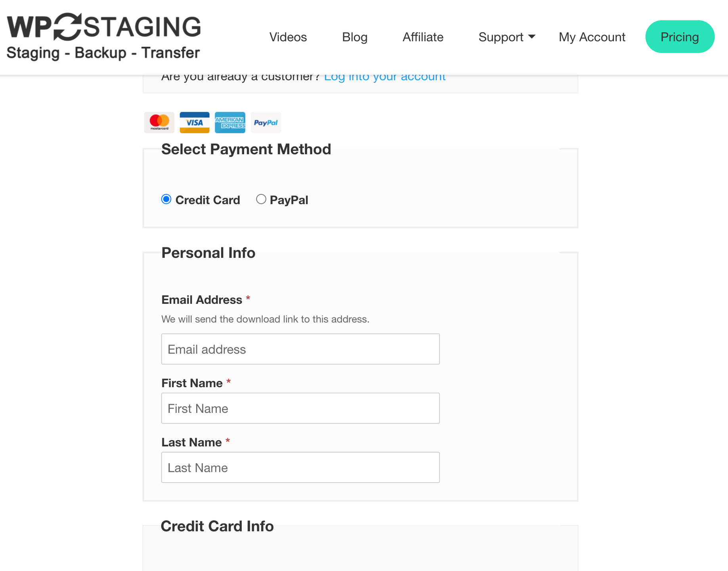Click the PayPal logo icon
Image resolution: width=728 pixels, height=571 pixels.
266,123
